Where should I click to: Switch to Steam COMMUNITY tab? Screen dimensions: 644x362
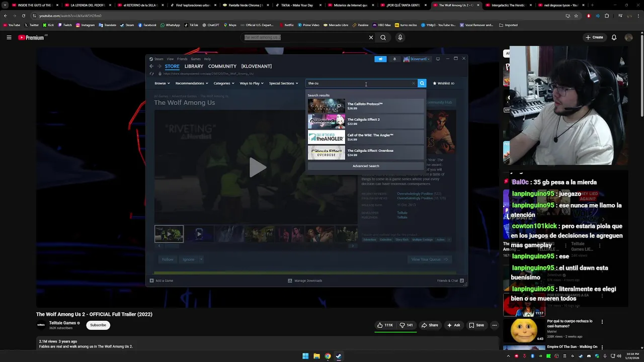[x=222, y=66]
